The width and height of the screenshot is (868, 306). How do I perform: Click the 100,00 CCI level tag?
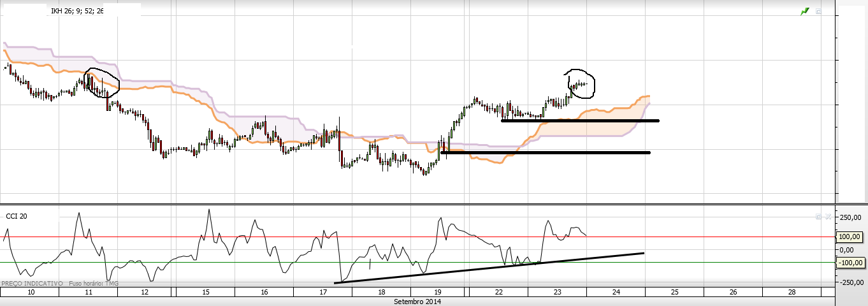coord(850,237)
